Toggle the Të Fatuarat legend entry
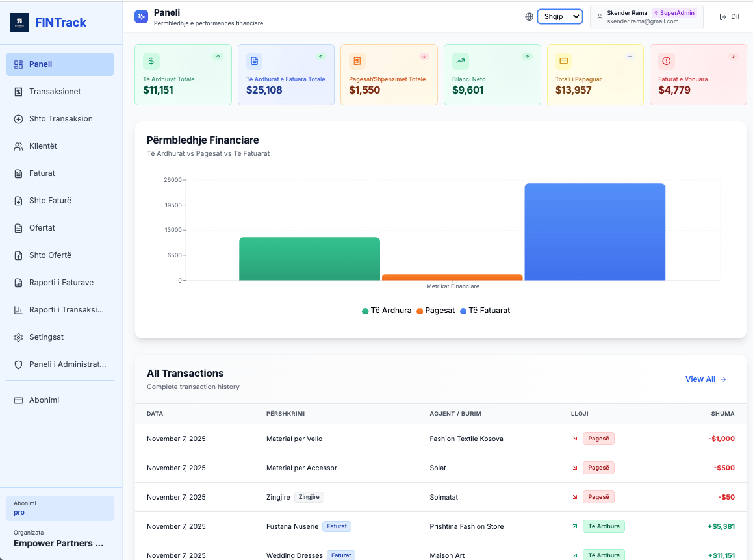 484,311
